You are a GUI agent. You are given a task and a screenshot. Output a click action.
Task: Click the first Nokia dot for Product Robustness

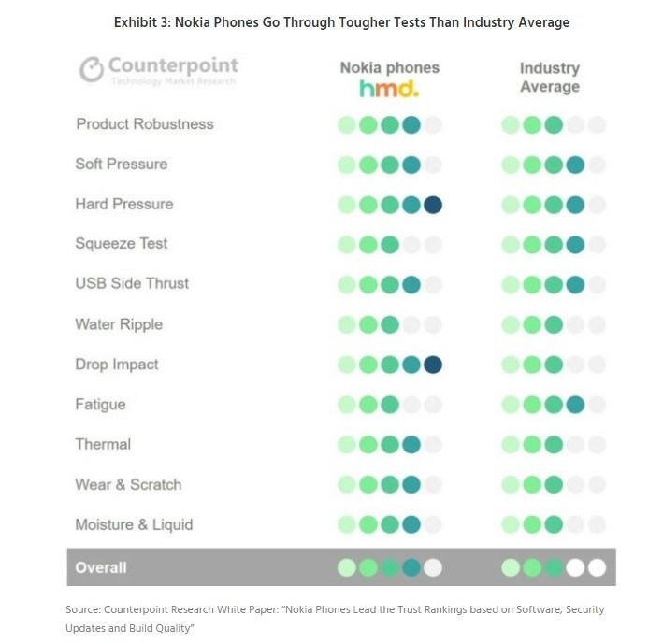pos(347,125)
